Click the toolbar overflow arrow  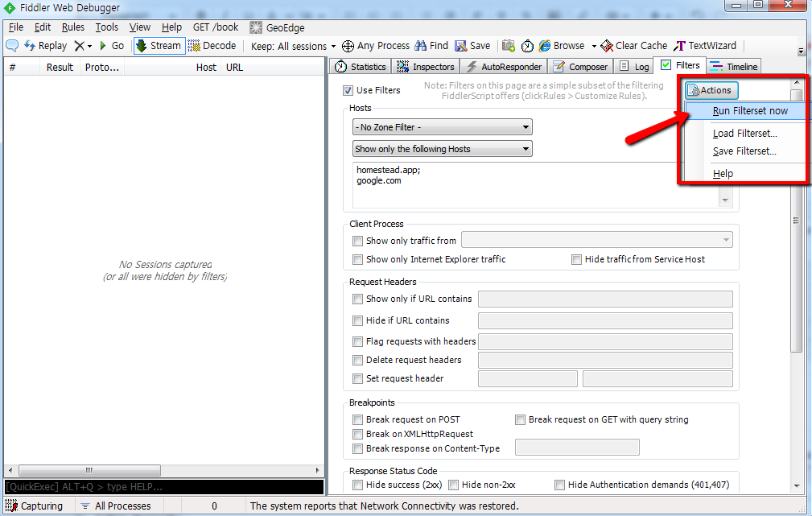[801, 52]
